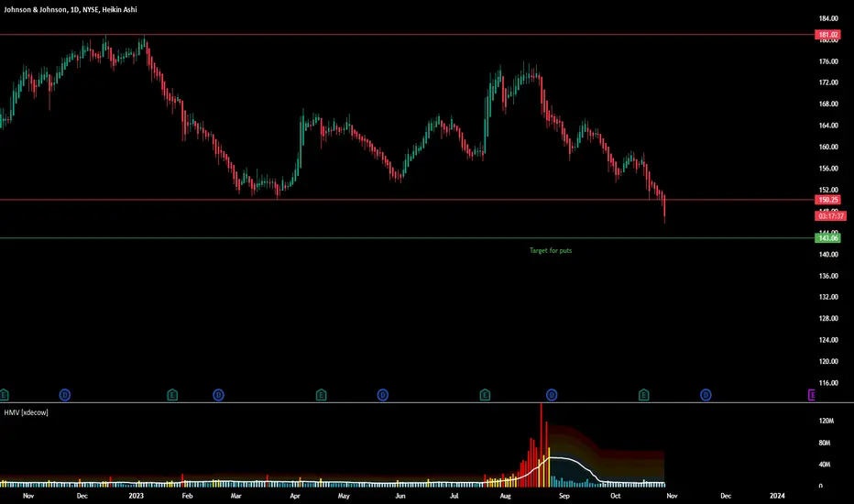This screenshot has width=854, height=504.
Task: Click the Apr label on the time axis
Action: [x=295, y=496]
